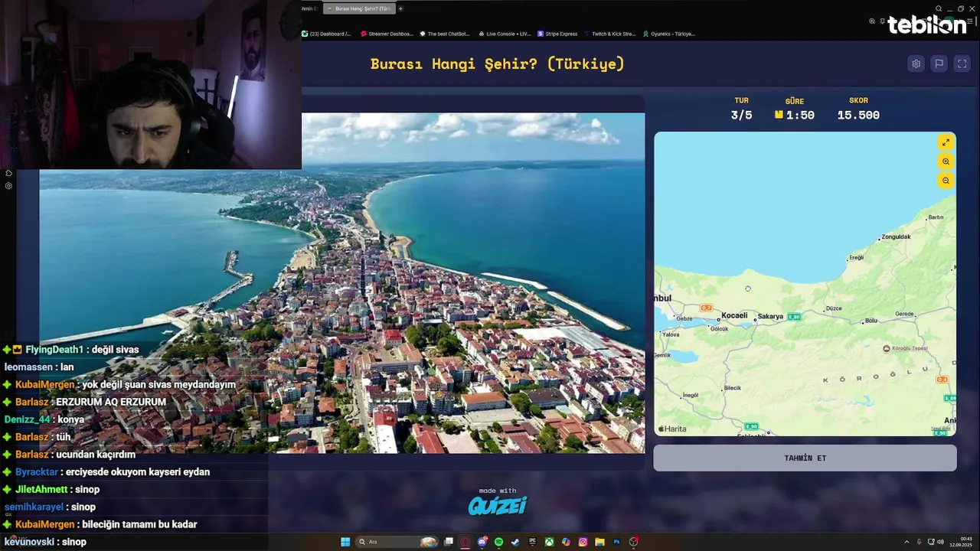Open the Dashboard bookmark
This screenshot has height=551, width=980.
[326, 34]
